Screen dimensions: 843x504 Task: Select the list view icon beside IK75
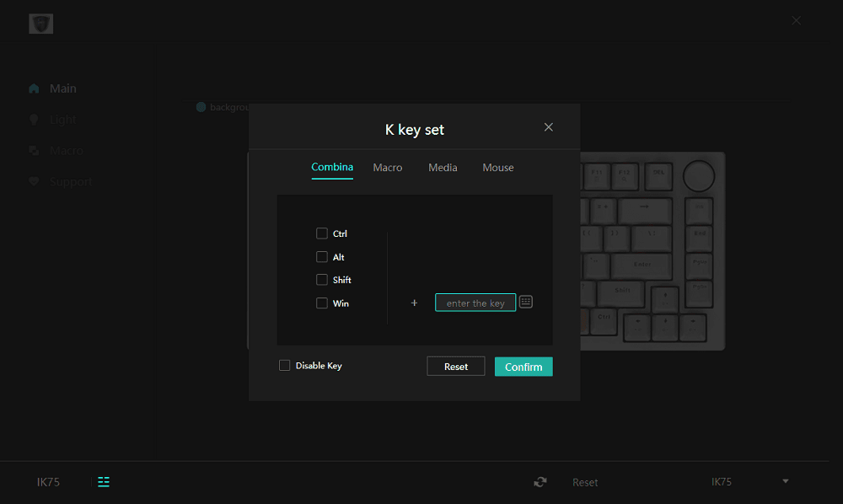(104, 482)
